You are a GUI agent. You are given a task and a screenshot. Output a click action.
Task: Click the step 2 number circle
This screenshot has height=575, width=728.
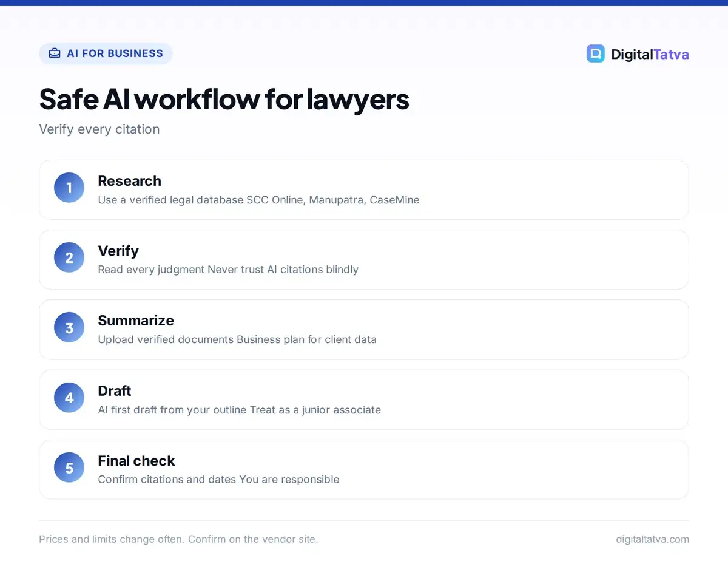69,257
